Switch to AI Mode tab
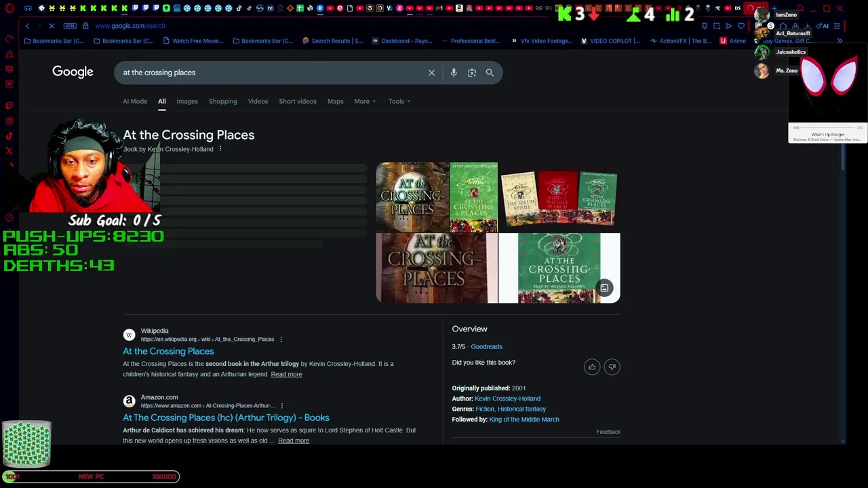Screen dimensions: 868x488 pyautogui.click(x=135, y=101)
